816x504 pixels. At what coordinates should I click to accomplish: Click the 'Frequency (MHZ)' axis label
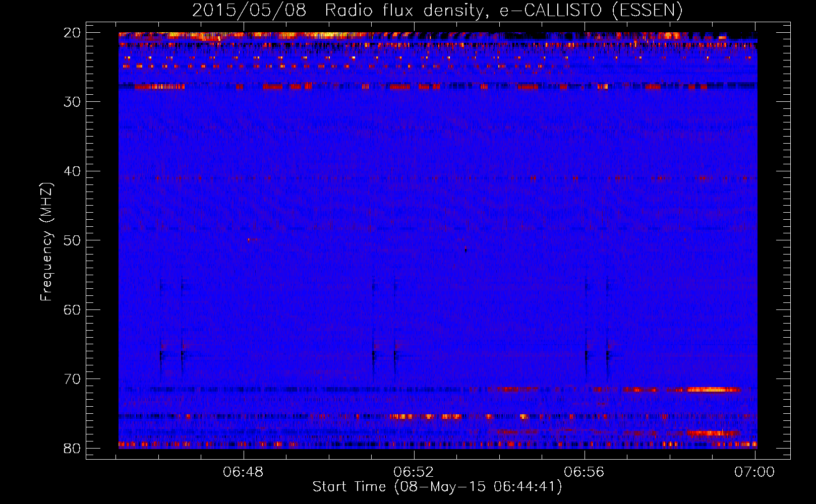(46, 242)
